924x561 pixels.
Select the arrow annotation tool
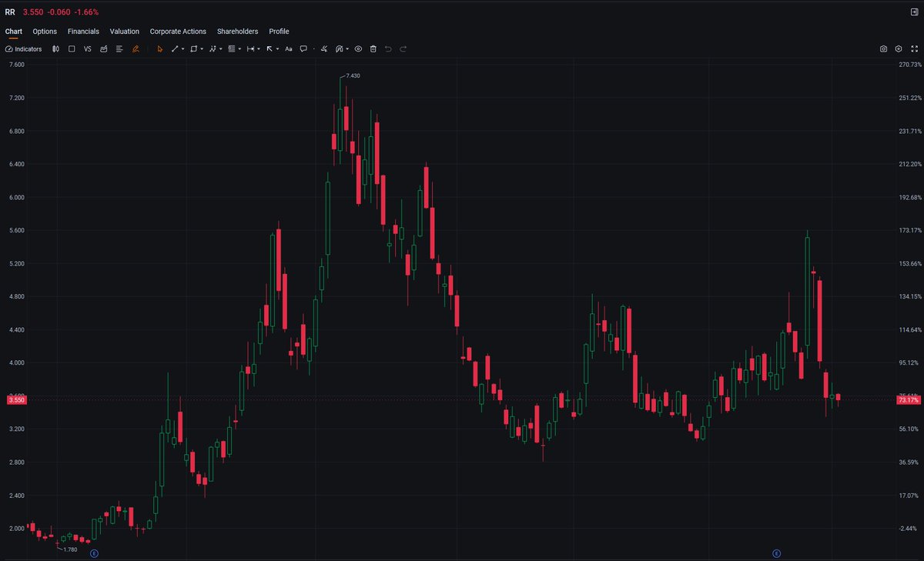tap(269, 48)
